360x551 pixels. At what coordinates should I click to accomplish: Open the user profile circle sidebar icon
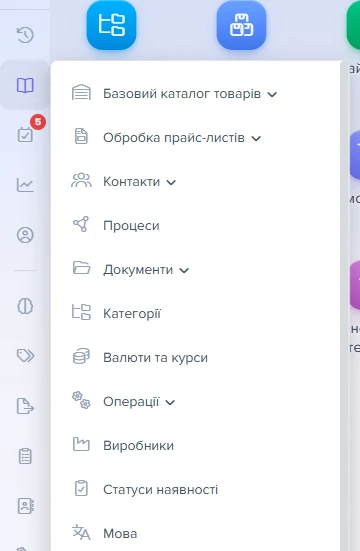[x=25, y=235]
